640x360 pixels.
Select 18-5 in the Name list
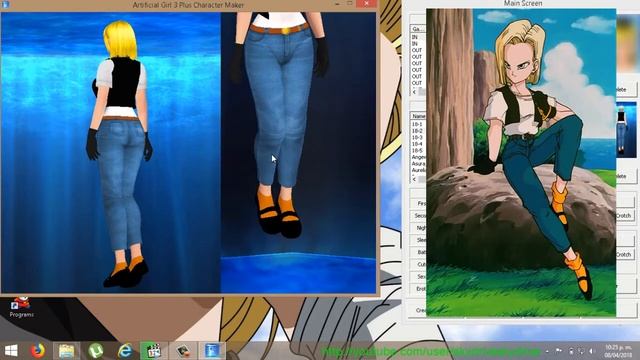418,150
